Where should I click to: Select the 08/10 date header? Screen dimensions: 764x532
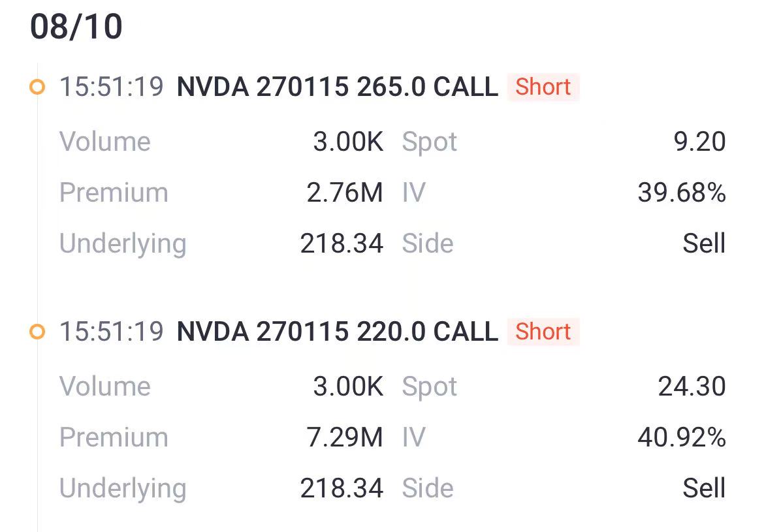tap(76, 26)
